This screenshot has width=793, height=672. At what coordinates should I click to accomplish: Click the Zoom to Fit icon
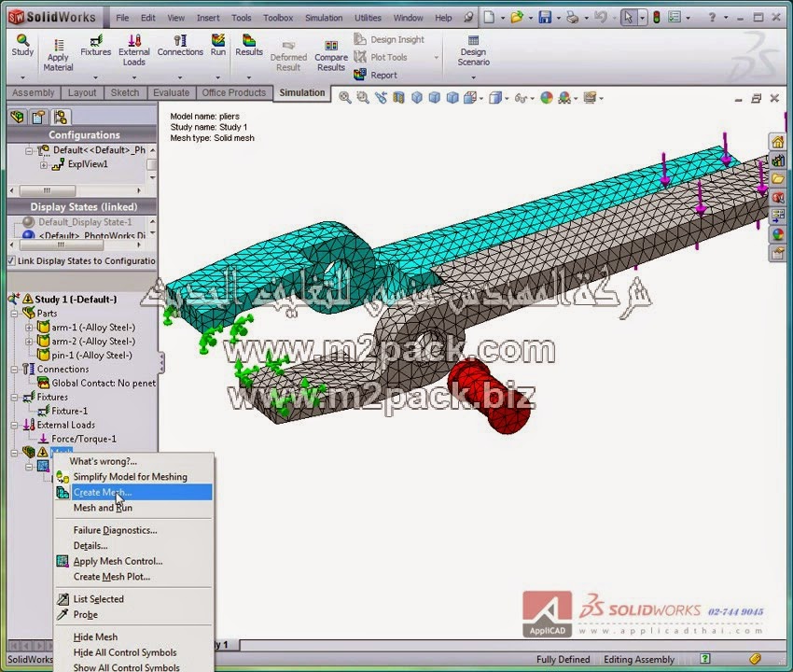click(345, 98)
